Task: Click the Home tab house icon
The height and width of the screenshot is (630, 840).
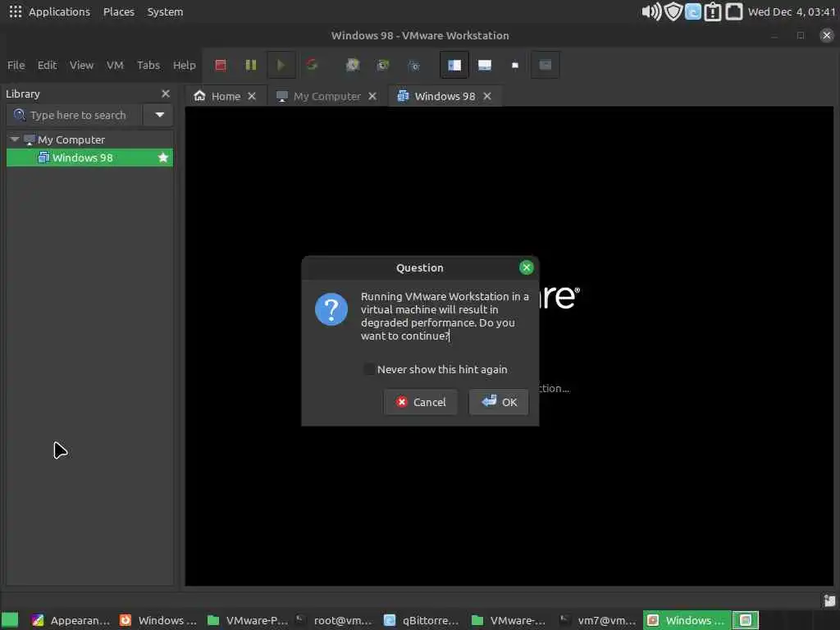Action: tap(200, 96)
